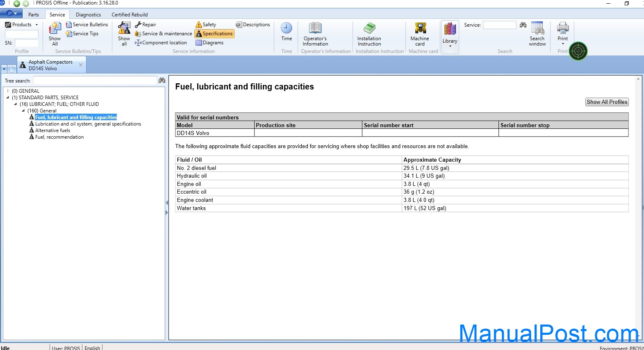Click the DD14S Volvo model cell
644x350 pixels.
[215, 133]
